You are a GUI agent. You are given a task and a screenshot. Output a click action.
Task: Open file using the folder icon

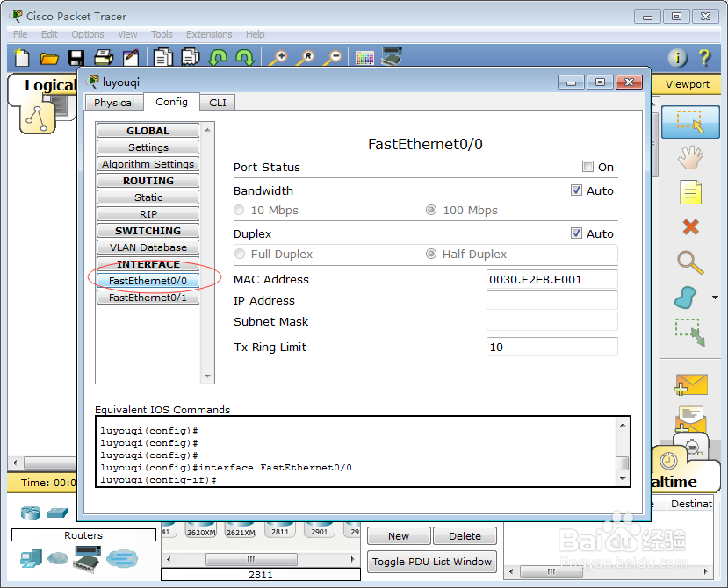[x=49, y=59]
